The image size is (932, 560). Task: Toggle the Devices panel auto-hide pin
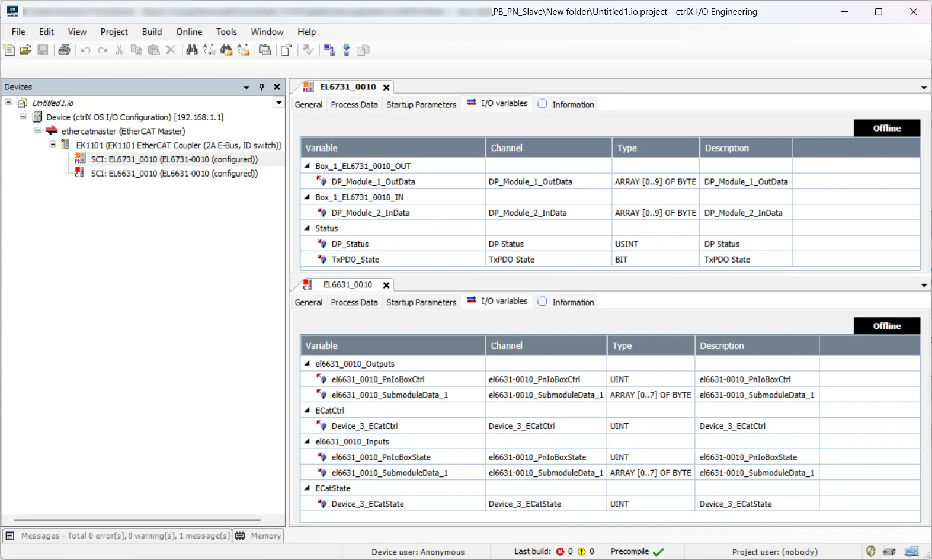[x=261, y=87]
